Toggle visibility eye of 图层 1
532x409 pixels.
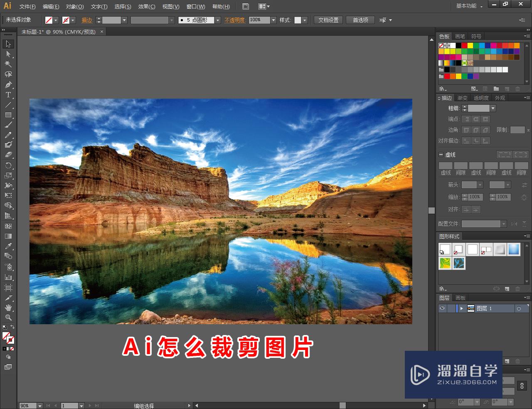coord(442,308)
